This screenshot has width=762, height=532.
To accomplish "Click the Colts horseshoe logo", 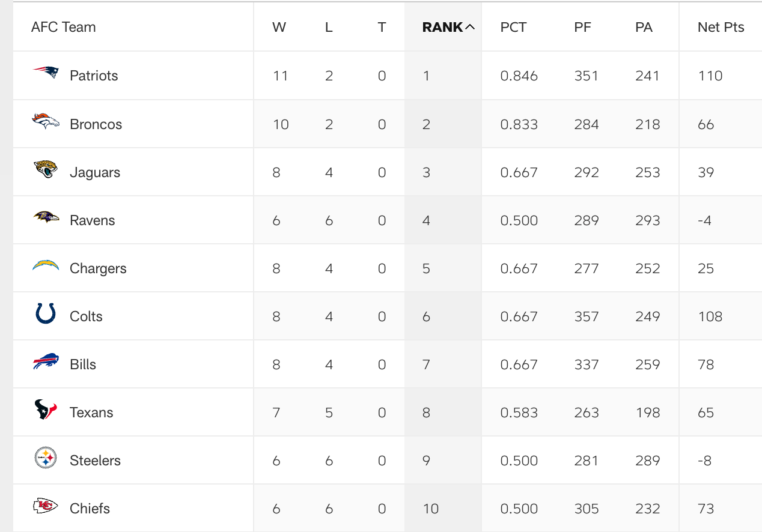I will point(46,314).
